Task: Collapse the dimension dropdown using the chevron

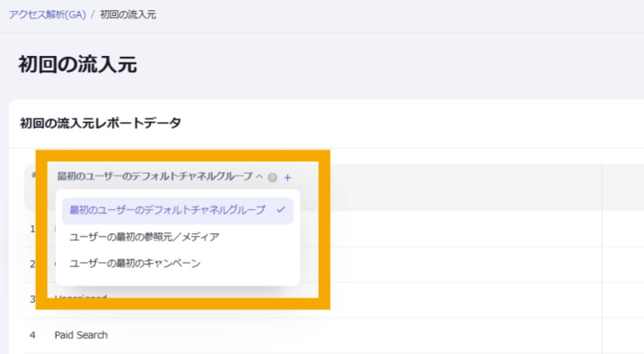Action: [x=258, y=176]
